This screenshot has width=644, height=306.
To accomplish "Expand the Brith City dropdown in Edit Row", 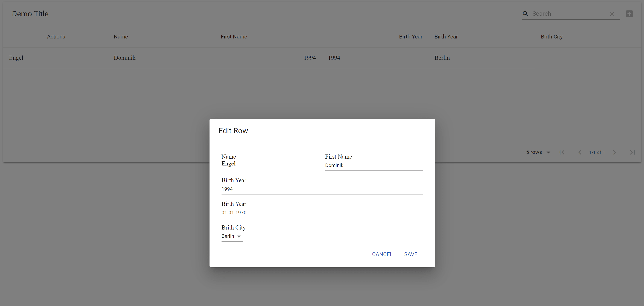I will 238,236.
